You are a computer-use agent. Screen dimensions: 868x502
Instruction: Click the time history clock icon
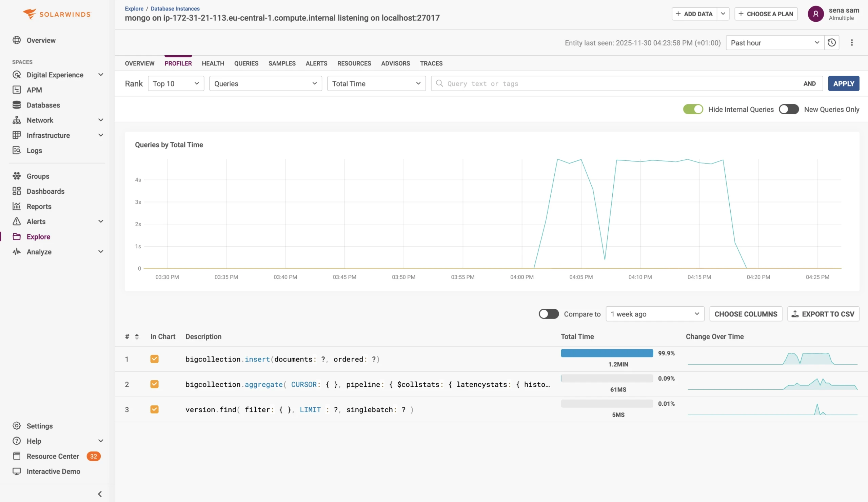click(831, 43)
